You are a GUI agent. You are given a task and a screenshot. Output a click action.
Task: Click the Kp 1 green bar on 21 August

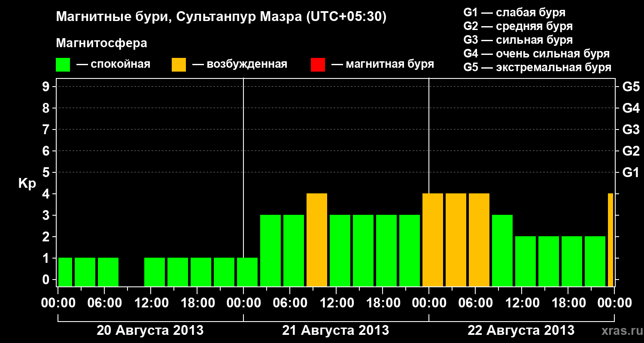(247, 272)
